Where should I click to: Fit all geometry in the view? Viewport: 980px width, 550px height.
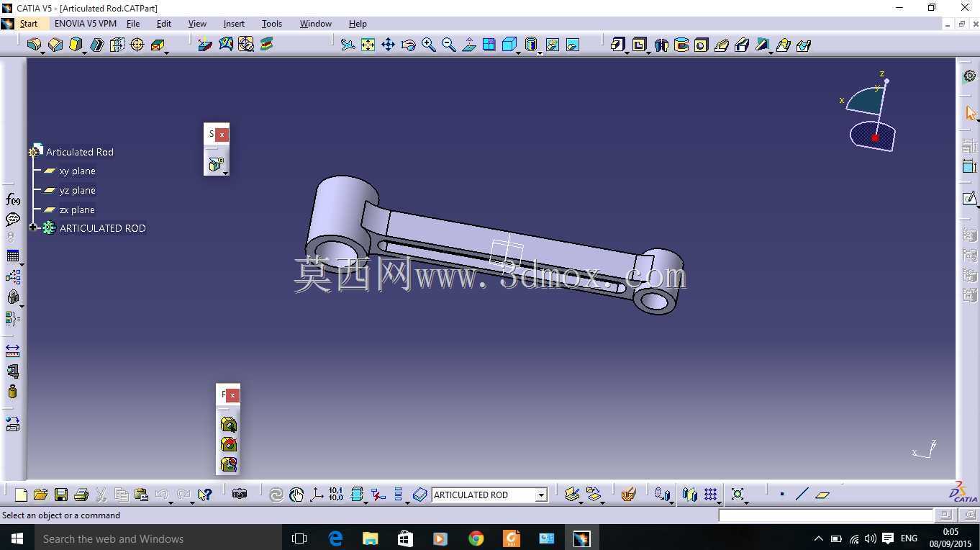(368, 45)
